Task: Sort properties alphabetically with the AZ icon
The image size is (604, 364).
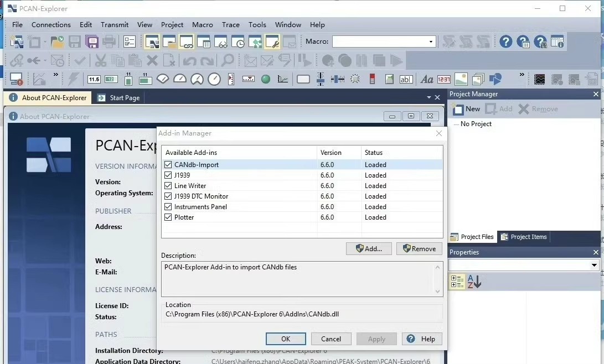Action: tap(474, 281)
